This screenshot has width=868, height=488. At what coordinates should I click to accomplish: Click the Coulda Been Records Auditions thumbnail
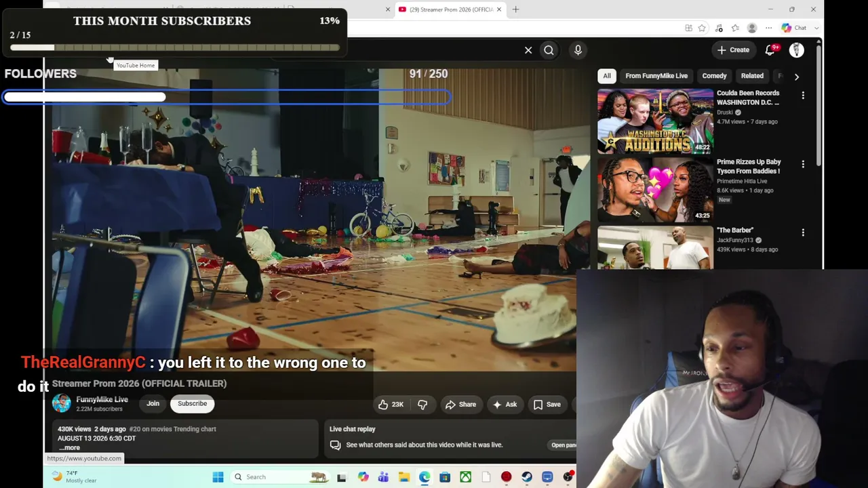click(x=655, y=121)
